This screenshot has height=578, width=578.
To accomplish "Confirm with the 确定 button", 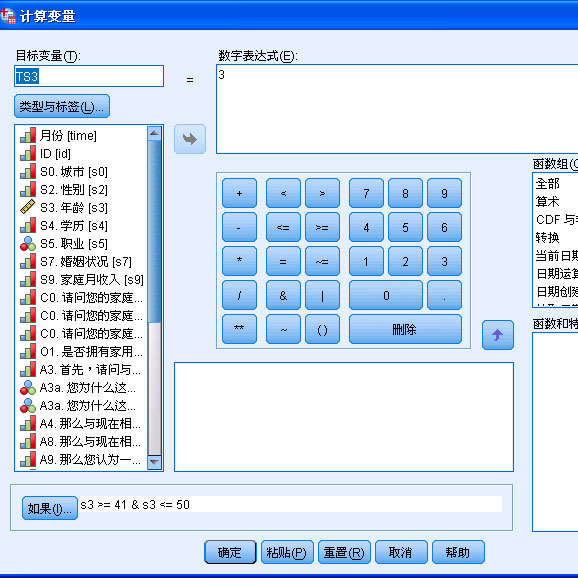I will 230,552.
